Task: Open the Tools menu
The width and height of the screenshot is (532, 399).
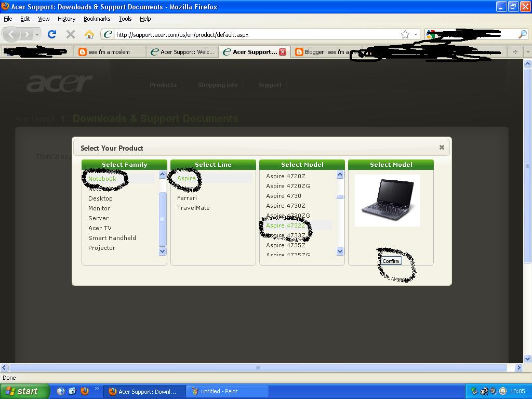Action: click(x=125, y=19)
